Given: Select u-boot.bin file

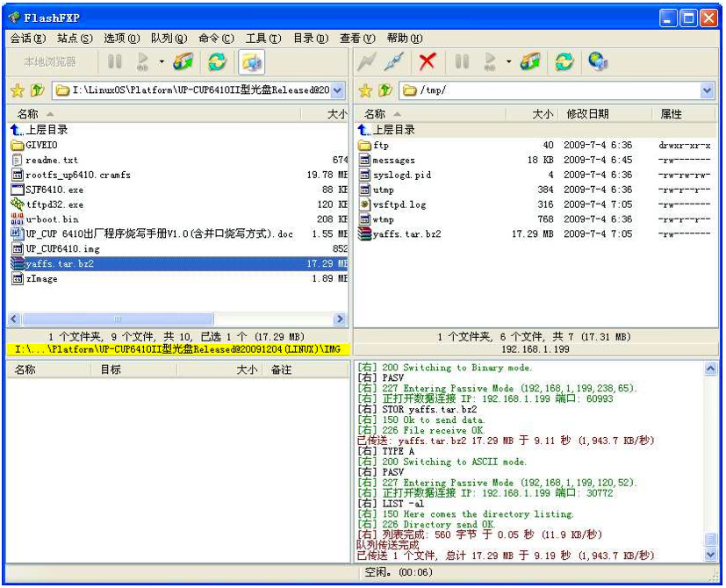Looking at the screenshot, I should click(178, 219).
